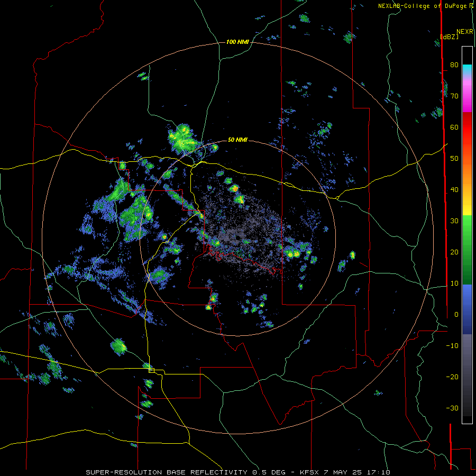This screenshot has height=476, width=476.
Task: Pick the blue 5 dBZ color band
Action: point(467,299)
